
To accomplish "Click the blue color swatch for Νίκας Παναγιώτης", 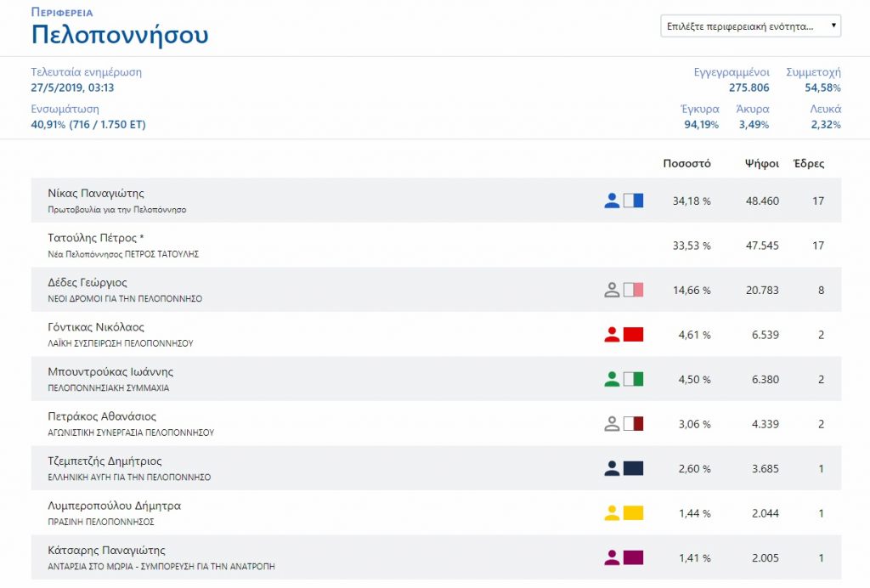I will [x=633, y=201].
